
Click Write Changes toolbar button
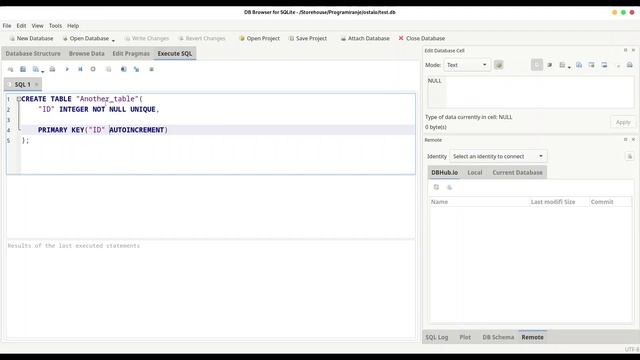pos(147,38)
